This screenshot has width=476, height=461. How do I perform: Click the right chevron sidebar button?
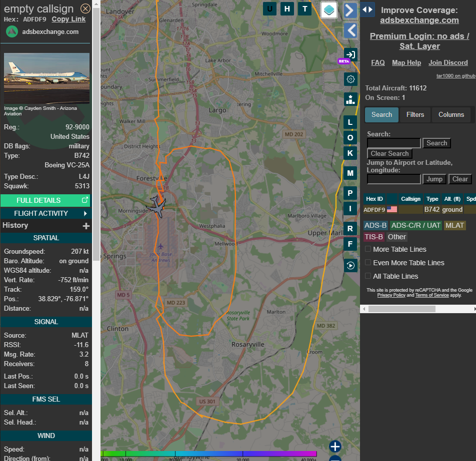(x=350, y=10)
